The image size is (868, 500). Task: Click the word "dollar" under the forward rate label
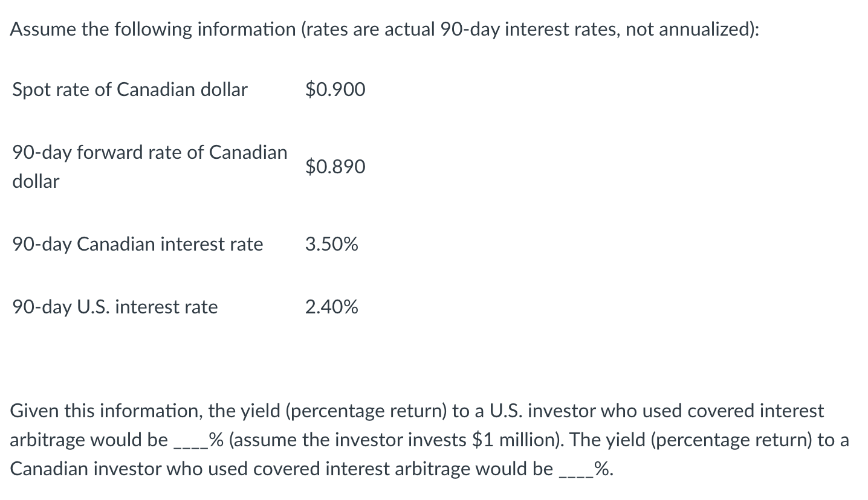click(36, 181)
